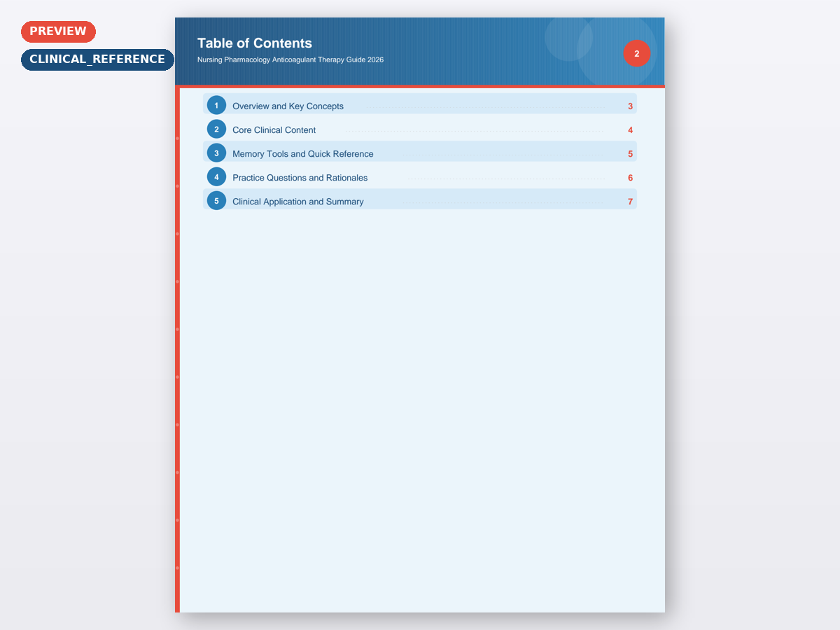Click page number 7 beside Clinical Application
840x630 pixels.
pyautogui.click(x=630, y=202)
